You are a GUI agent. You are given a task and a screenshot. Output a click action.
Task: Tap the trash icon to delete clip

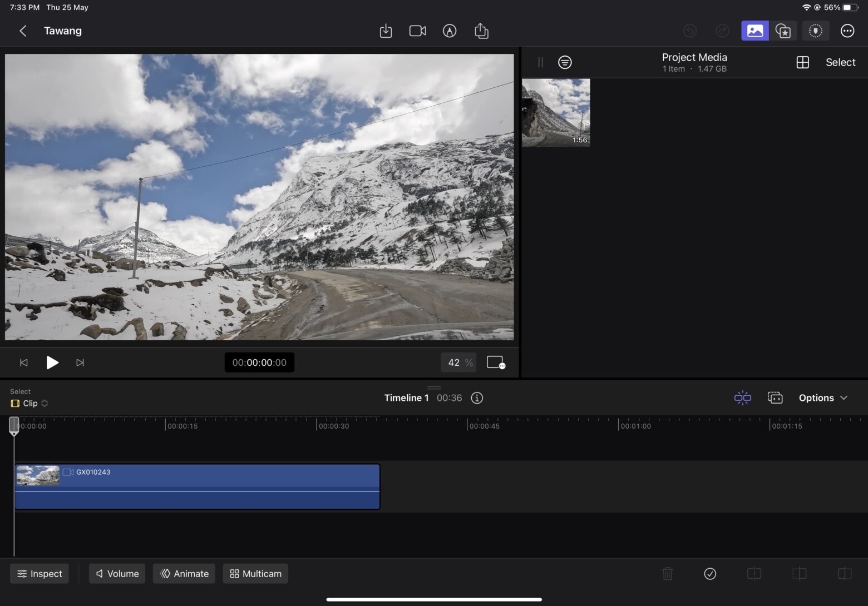click(x=667, y=573)
